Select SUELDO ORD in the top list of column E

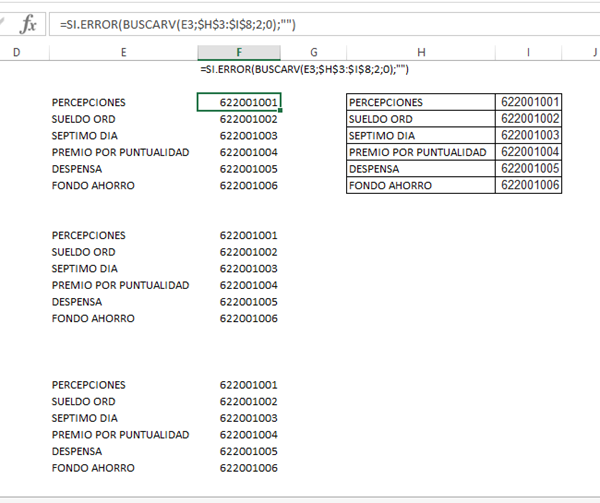83,119
